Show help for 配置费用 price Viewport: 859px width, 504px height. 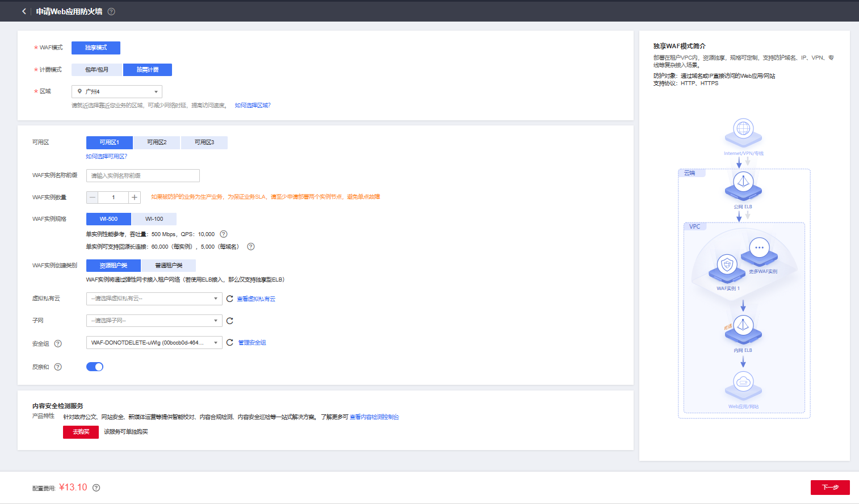(x=97, y=488)
